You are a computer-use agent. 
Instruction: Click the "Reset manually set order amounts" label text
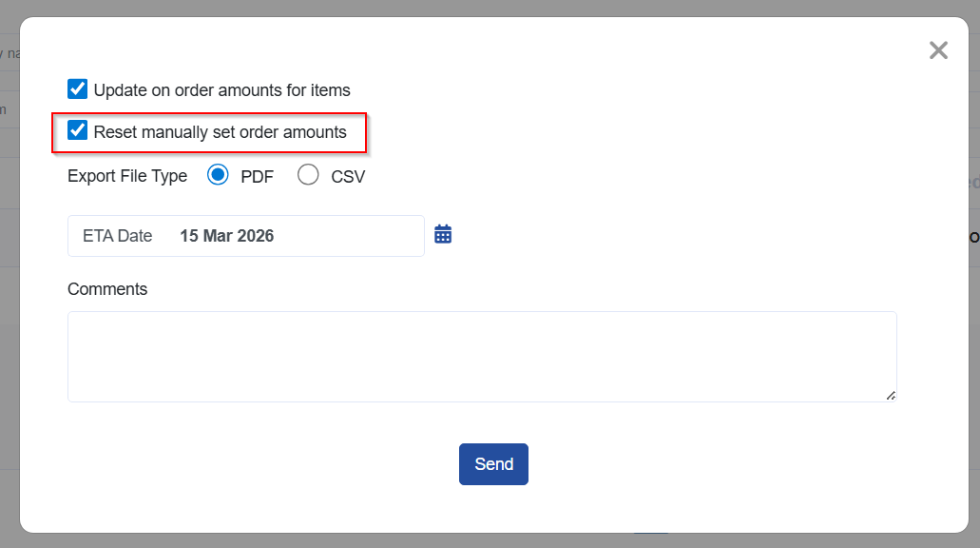[x=220, y=132]
